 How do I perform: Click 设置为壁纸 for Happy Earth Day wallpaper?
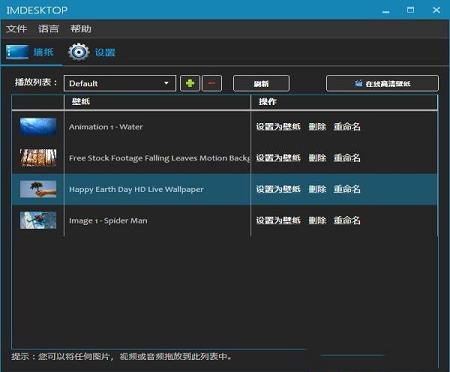click(278, 189)
